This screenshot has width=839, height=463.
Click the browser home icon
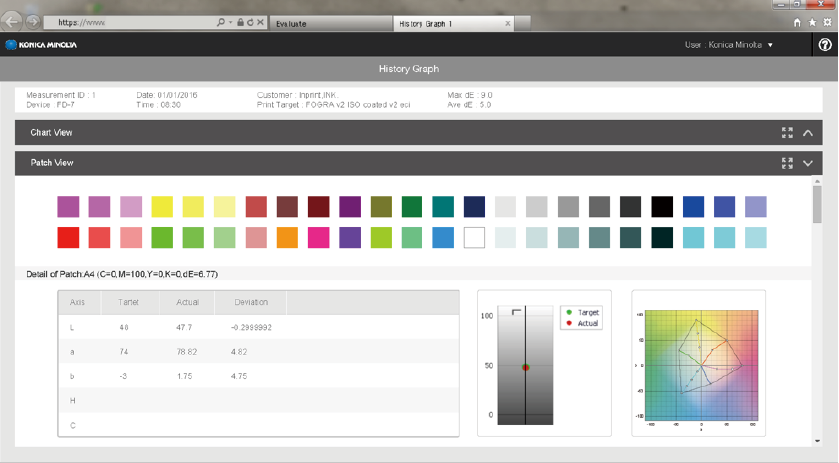[x=796, y=22]
